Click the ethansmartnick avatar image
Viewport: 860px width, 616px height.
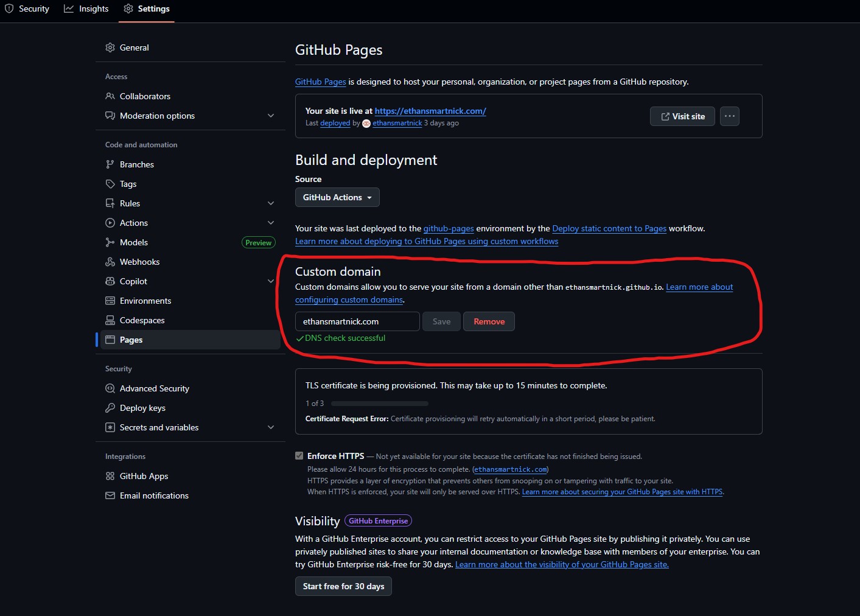[x=366, y=123]
